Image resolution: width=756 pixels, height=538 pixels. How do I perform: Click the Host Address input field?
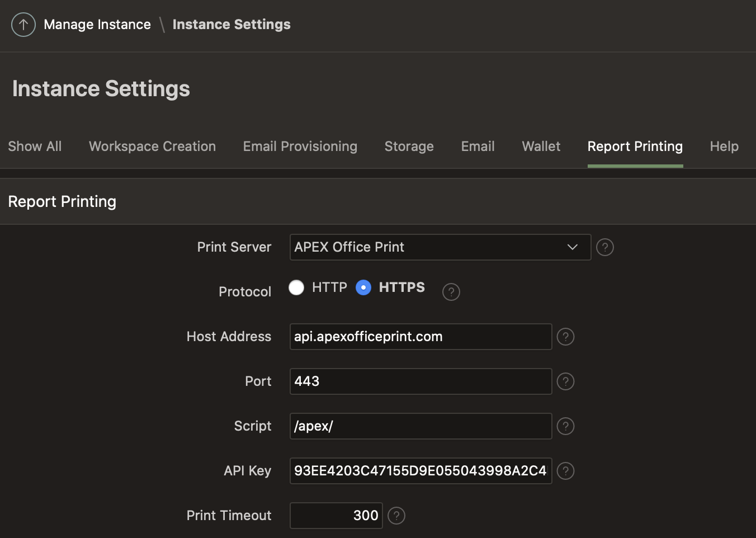[x=420, y=337]
